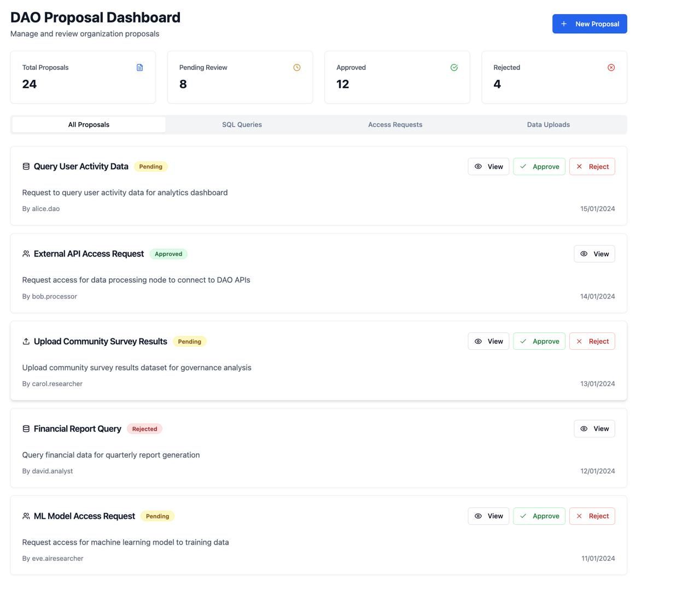
Task: Click the 'Upload Community Survey Results' title
Action: (101, 342)
